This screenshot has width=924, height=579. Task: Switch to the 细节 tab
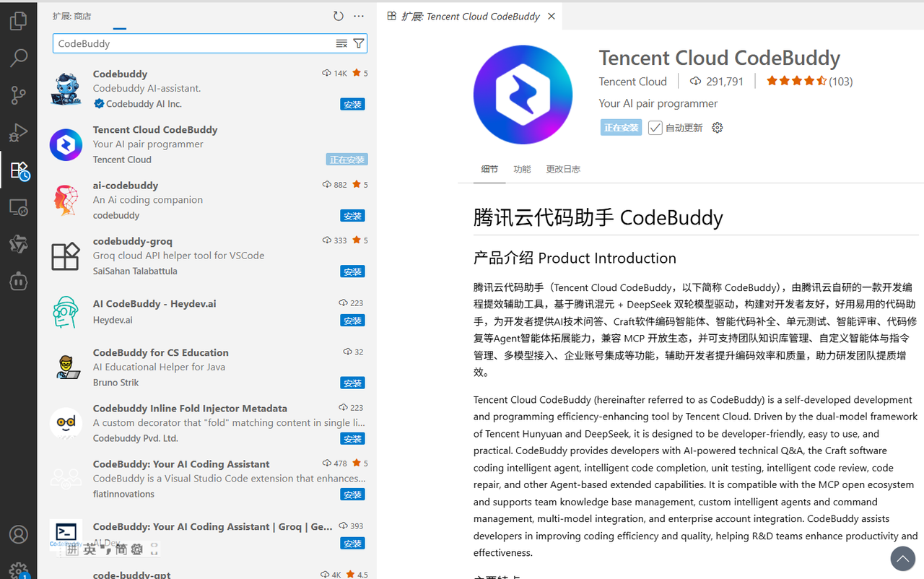click(x=489, y=169)
